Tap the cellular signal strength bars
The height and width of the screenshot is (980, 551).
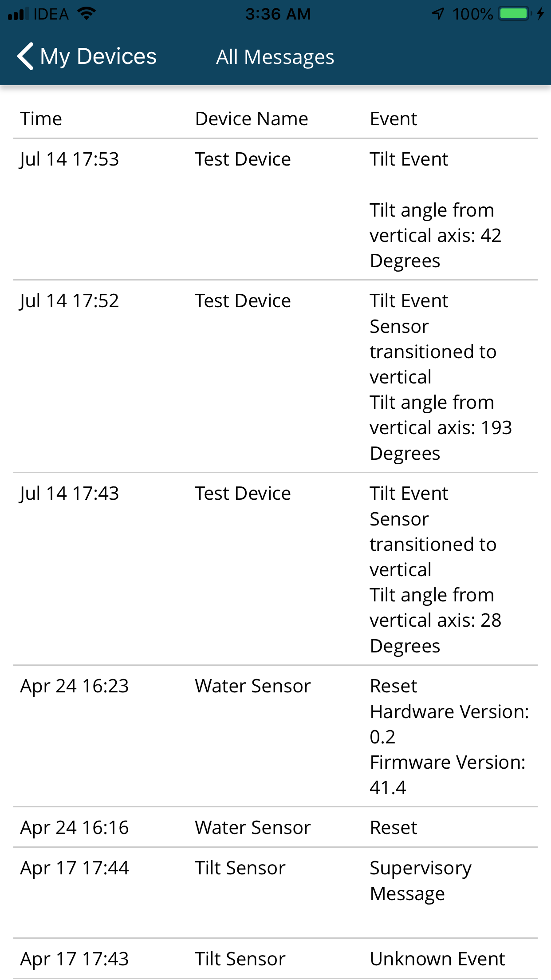(18, 13)
